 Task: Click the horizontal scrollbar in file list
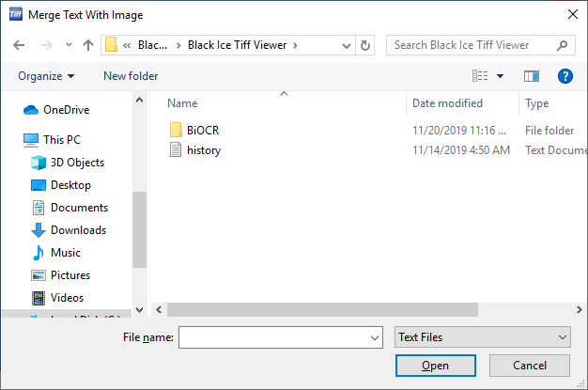(x=322, y=310)
